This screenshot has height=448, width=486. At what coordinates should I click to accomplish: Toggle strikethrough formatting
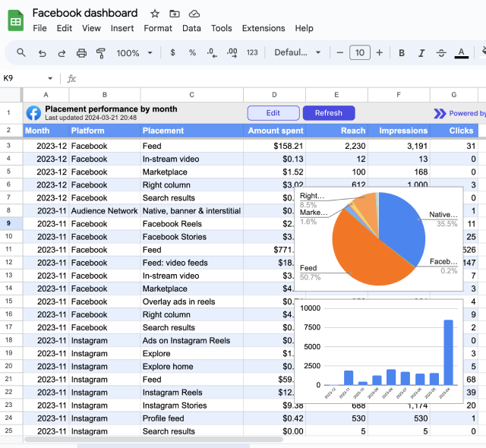pyautogui.click(x=441, y=53)
